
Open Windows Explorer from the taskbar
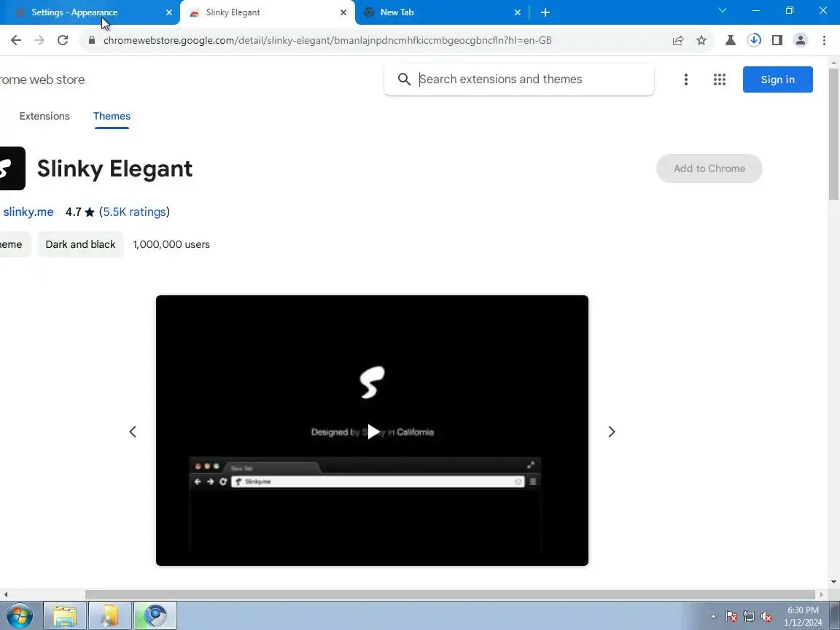[x=65, y=616]
